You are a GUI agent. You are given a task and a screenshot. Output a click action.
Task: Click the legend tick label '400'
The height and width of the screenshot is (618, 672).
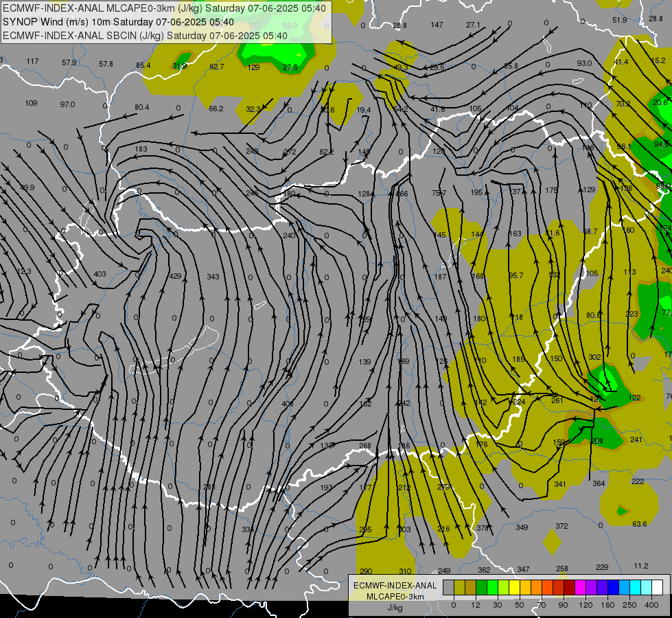click(x=651, y=605)
